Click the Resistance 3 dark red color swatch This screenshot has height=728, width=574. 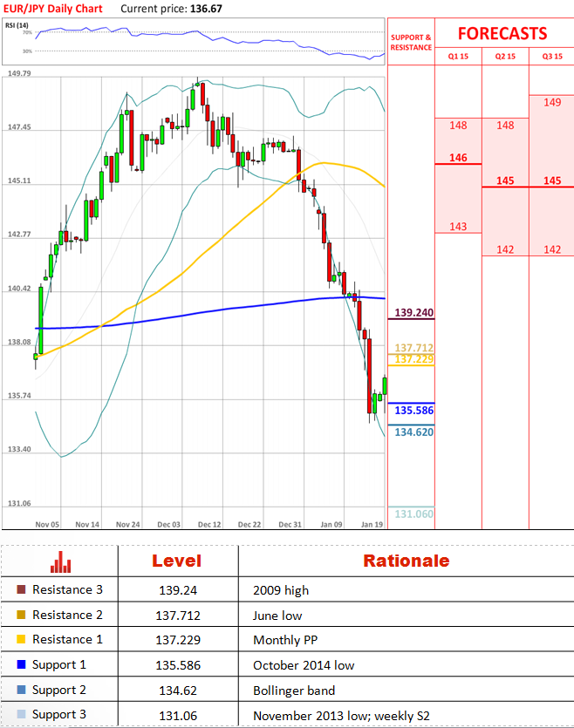click(x=21, y=589)
